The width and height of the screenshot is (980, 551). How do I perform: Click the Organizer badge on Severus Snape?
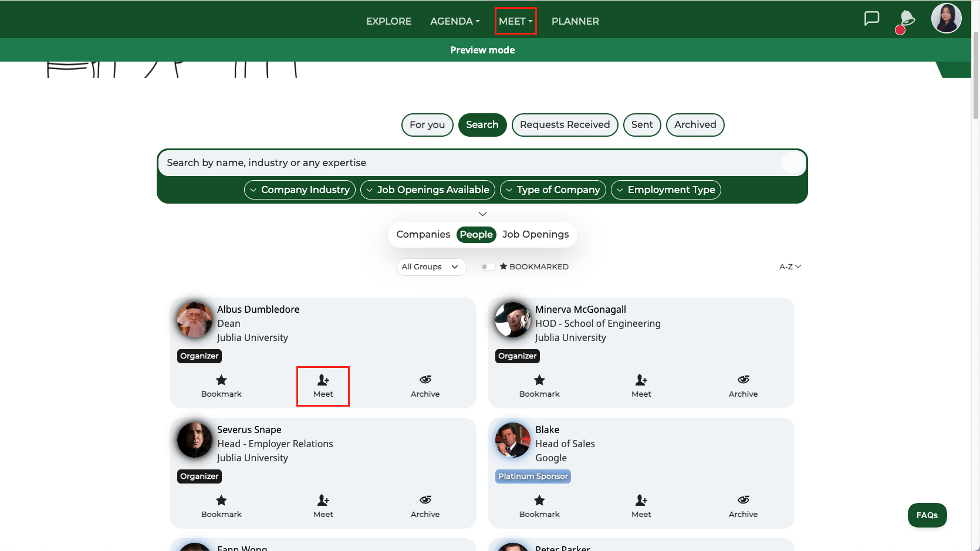200,476
